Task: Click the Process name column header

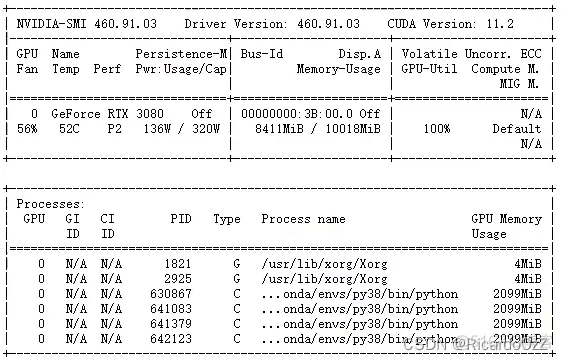Action: (x=303, y=219)
